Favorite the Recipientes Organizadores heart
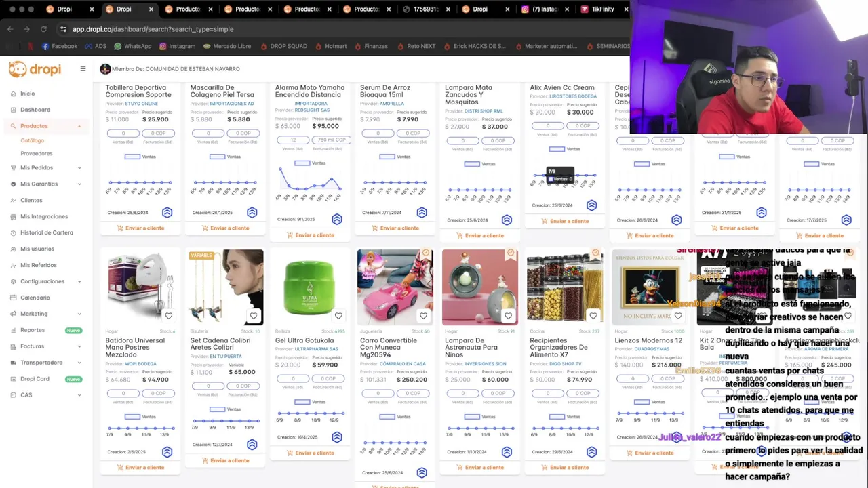 (593, 316)
